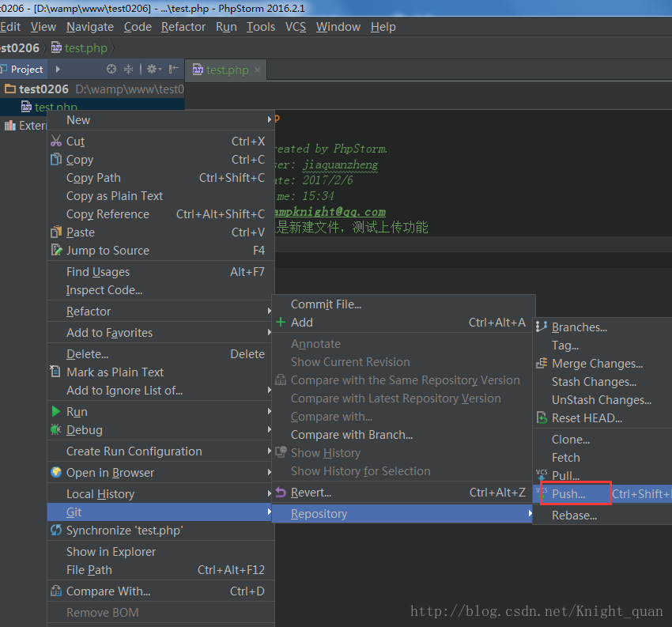
Task: Select Stash Changes... entry
Action: click(x=602, y=381)
